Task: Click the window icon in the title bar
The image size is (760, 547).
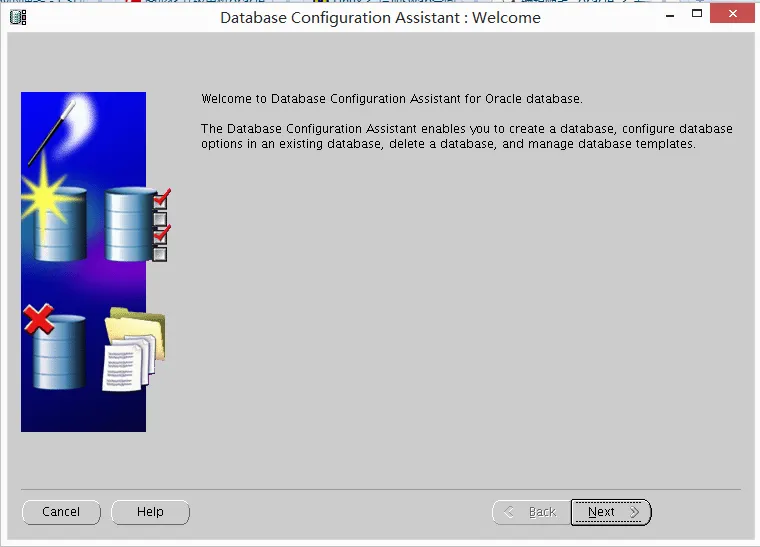Action: [18, 17]
